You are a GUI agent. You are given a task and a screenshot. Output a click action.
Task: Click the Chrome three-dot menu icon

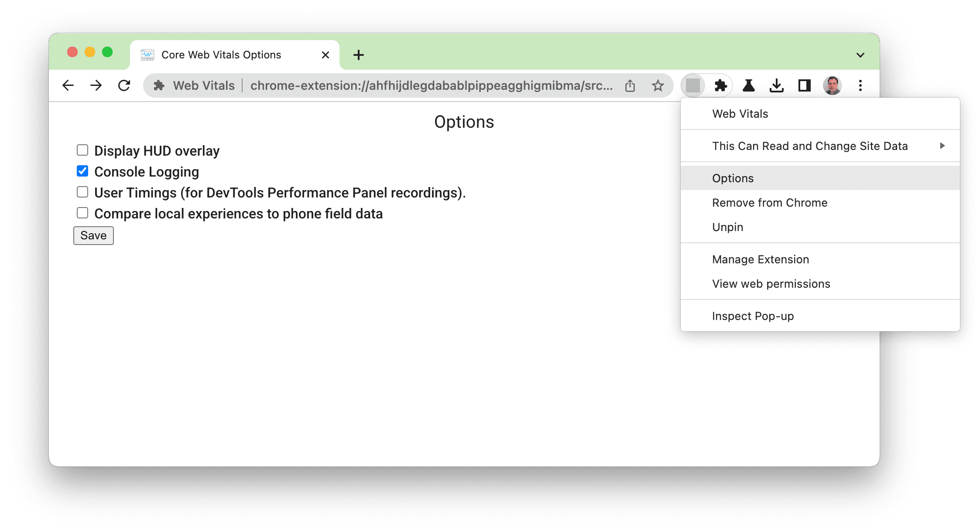tap(860, 85)
